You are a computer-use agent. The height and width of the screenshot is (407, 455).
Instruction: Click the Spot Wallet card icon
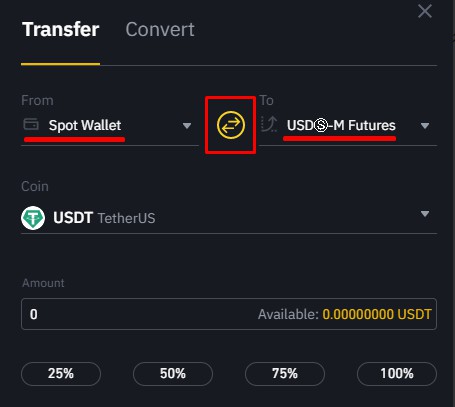(31, 124)
